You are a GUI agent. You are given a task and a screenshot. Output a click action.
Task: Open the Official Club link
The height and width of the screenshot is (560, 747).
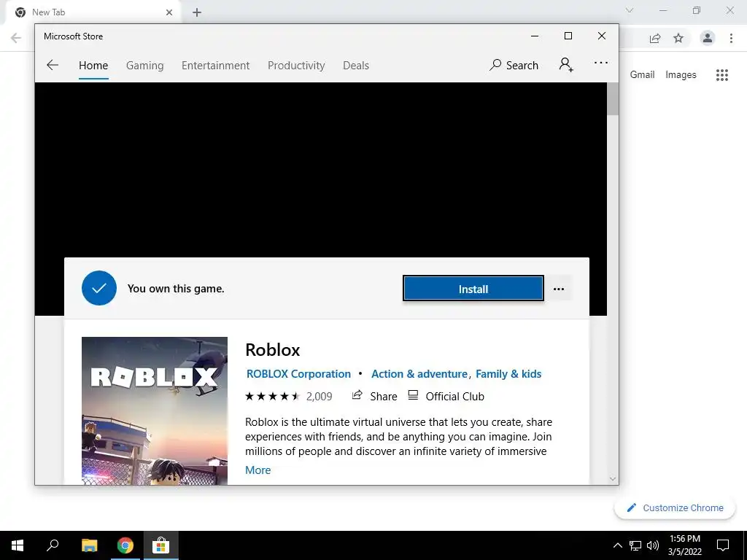(446, 396)
